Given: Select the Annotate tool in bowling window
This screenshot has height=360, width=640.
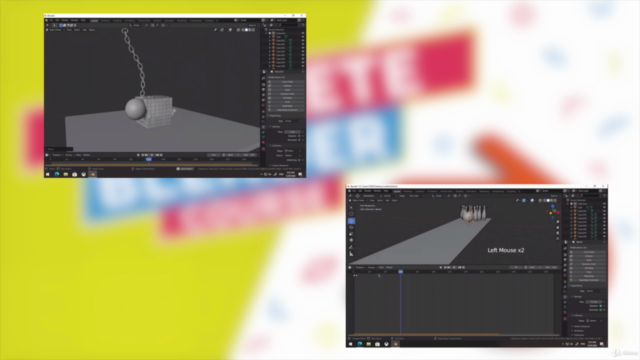Looking at the screenshot, I should click(351, 247).
